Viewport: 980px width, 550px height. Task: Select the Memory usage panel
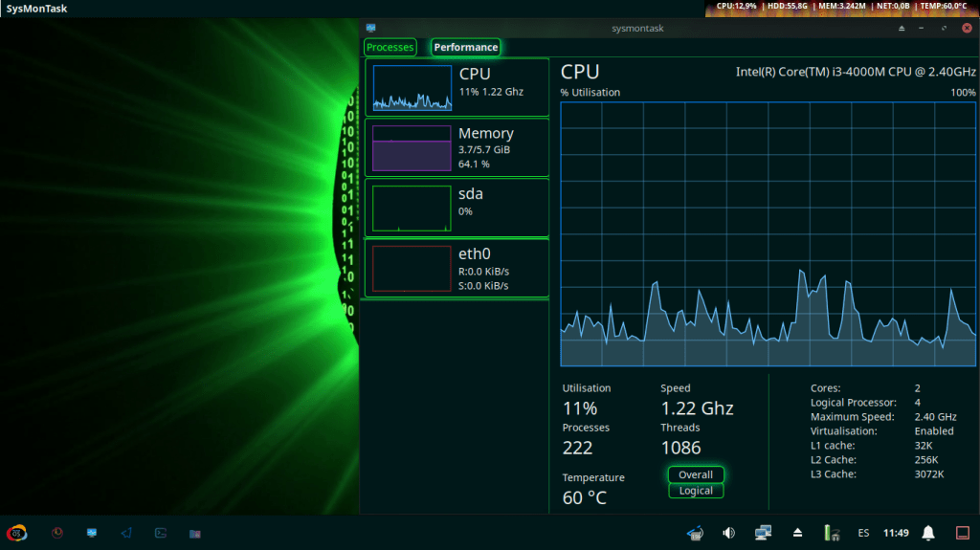pos(457,146)
